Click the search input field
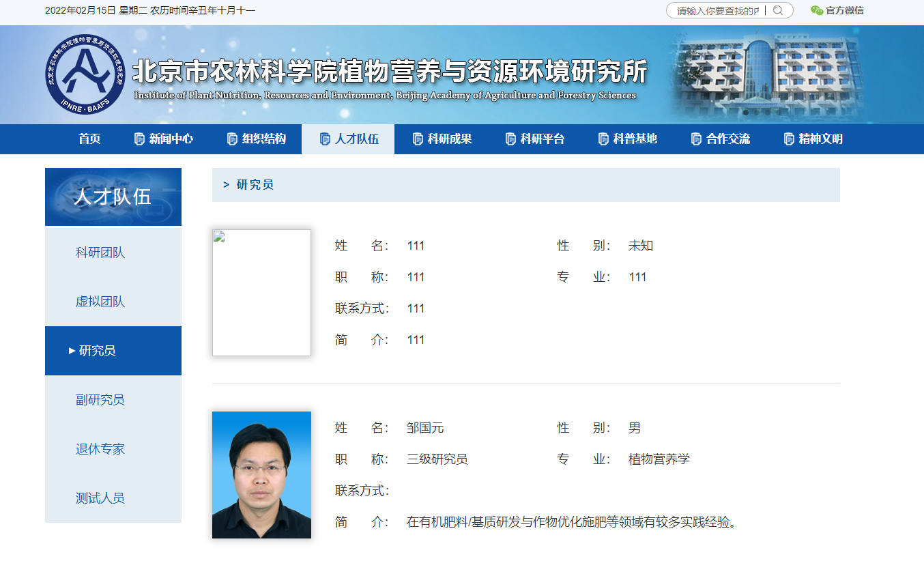This screenshot has height=561, width=924. pos(718,10)
